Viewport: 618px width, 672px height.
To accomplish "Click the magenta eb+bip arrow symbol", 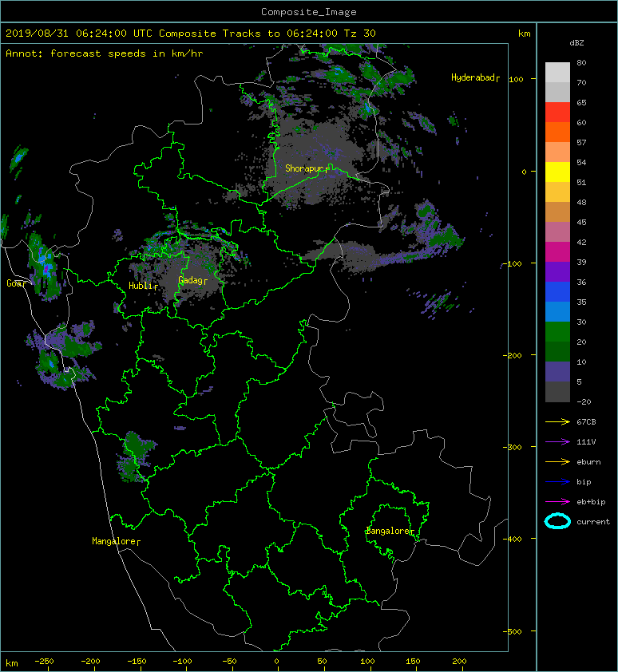I will pyautogui.click(x=557, y=501).
